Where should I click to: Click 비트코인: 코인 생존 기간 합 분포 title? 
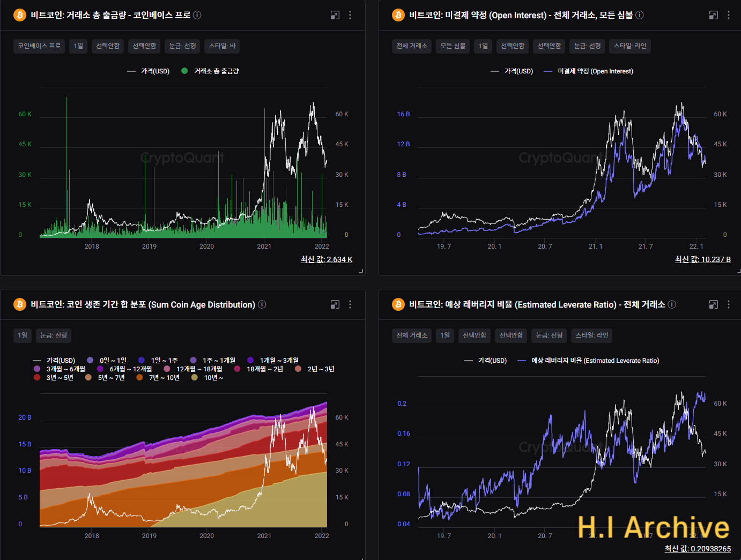click(143, 304)
